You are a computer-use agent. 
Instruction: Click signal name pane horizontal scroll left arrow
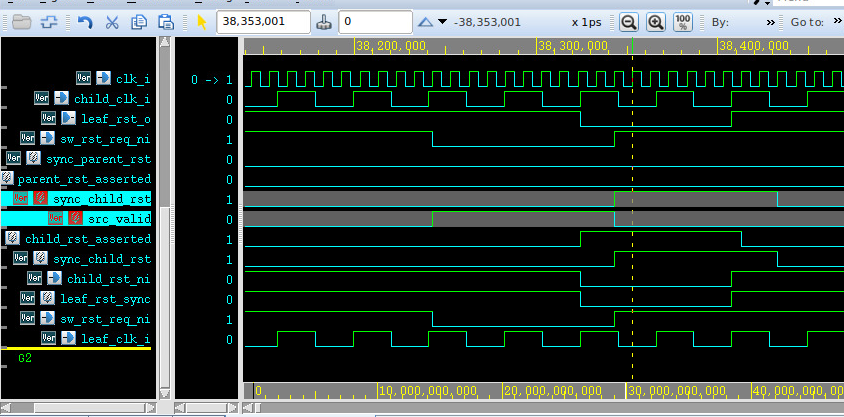[6, 407]
